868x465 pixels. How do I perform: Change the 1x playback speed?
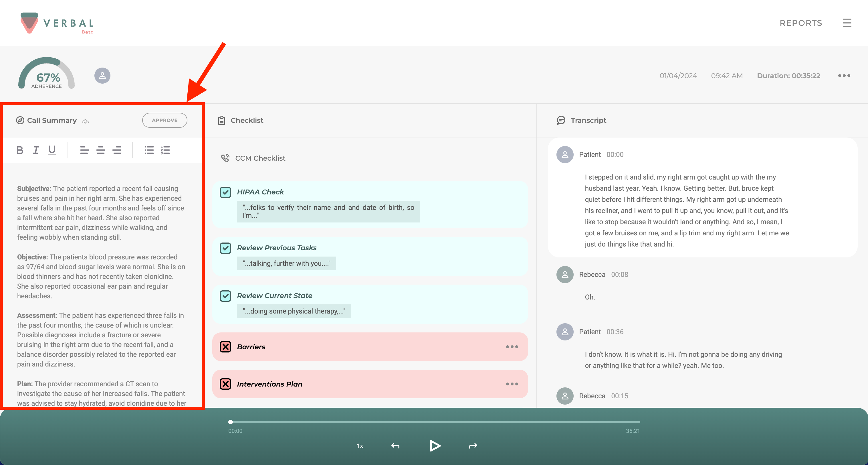360,446
